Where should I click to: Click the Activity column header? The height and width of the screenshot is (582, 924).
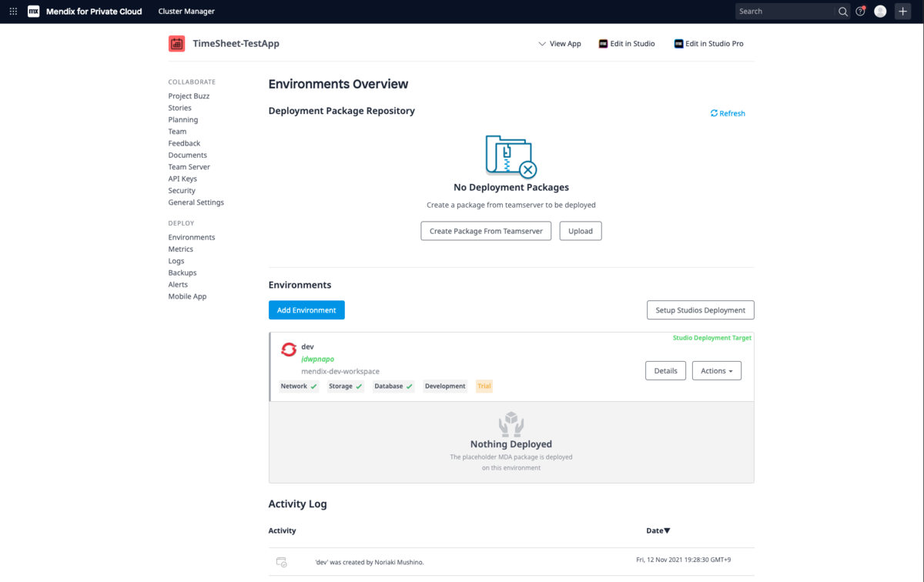[282, 530]
